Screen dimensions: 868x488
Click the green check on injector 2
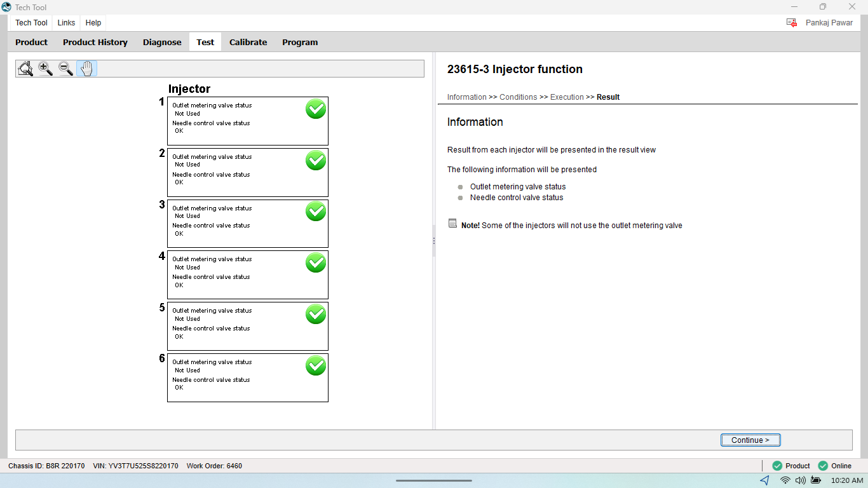pyautogui.click(x=316, y=160)
